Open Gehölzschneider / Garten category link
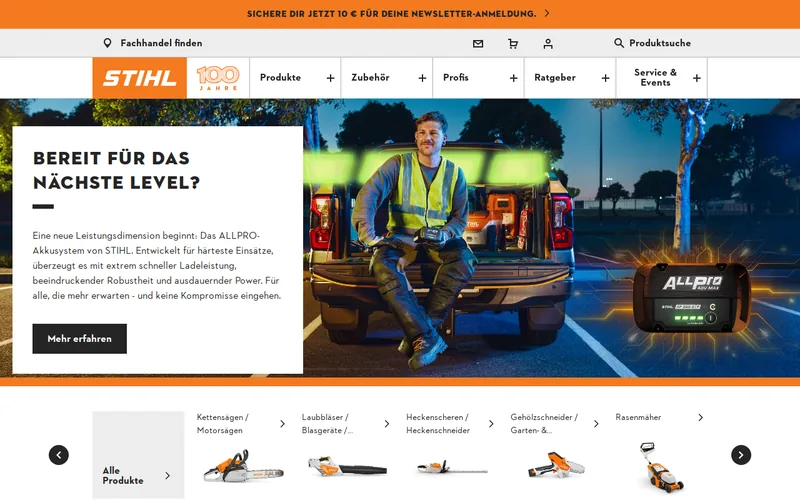Viewport: 800px width, 500px height. coord(544,423)
